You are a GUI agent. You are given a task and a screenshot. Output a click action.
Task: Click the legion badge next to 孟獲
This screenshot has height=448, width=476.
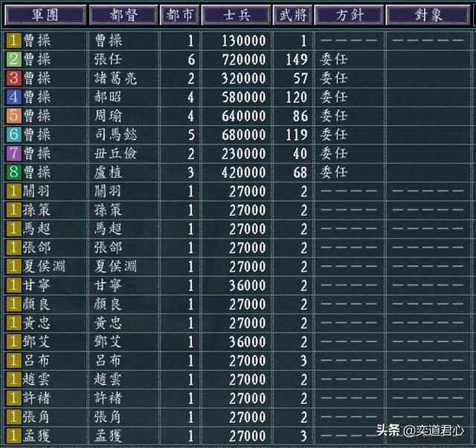13,436
